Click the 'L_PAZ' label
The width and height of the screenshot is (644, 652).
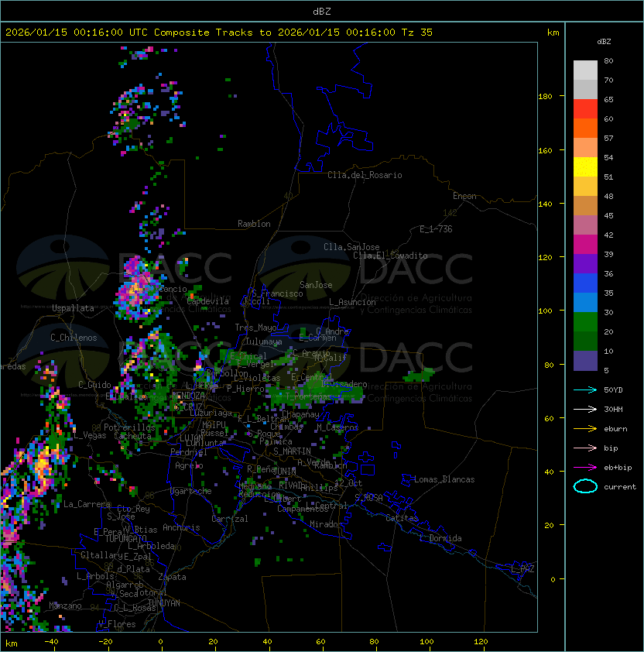coord(522,569)
